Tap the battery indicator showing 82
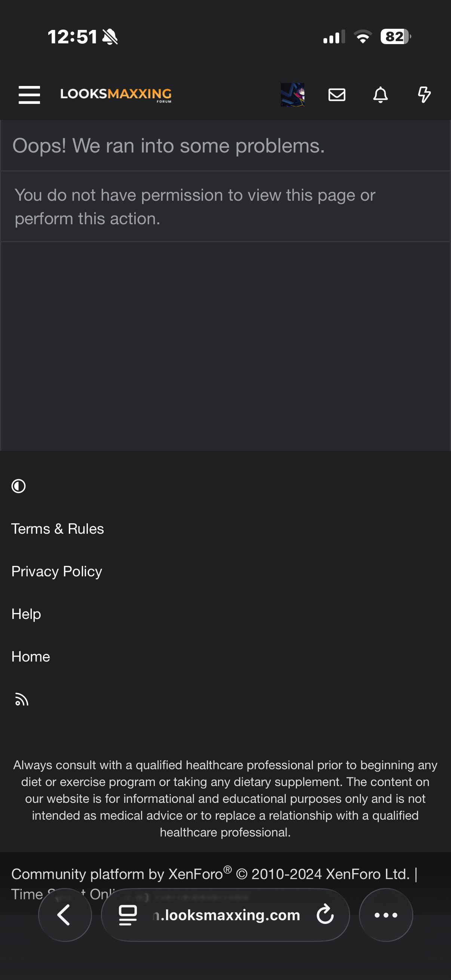This screenshot has width=451, height=980. (x=395, y=37)
